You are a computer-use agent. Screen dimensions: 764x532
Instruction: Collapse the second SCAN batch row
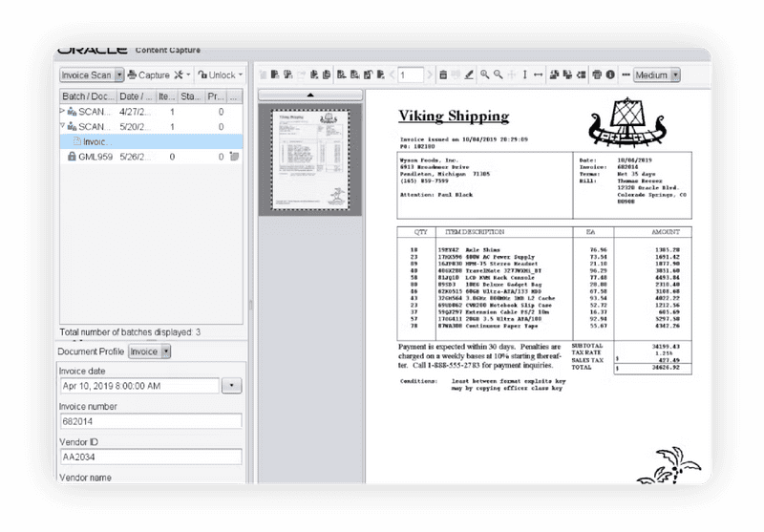pyautogui.click(x=63, y=126)
